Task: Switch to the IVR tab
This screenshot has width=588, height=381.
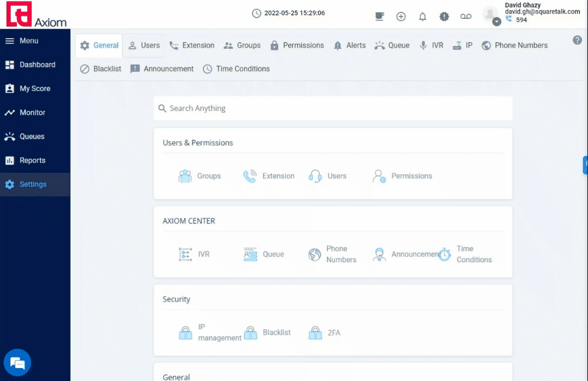Action: coord(431,45)
